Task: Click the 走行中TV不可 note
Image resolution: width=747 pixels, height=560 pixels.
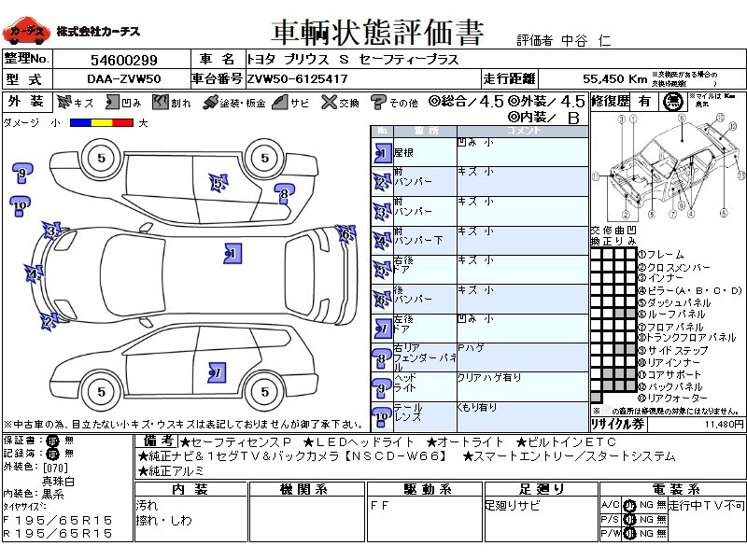Action: pos(707,505)
